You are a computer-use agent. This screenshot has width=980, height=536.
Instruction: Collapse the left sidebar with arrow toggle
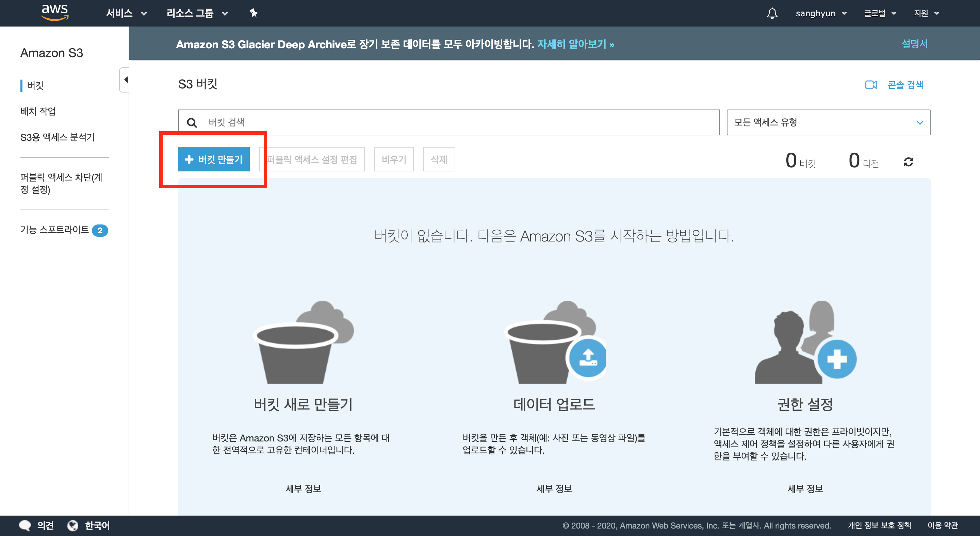tap(126, 80)
